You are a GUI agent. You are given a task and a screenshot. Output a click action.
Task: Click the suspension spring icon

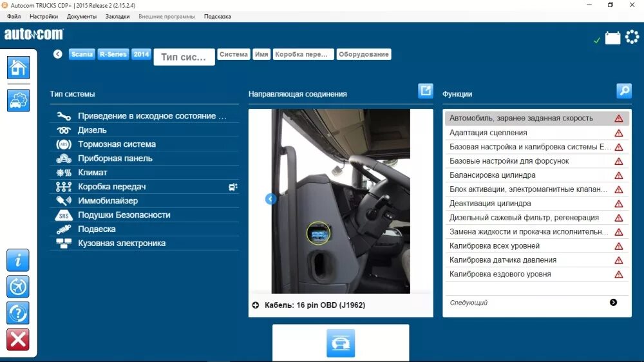(x=64, y=229)
